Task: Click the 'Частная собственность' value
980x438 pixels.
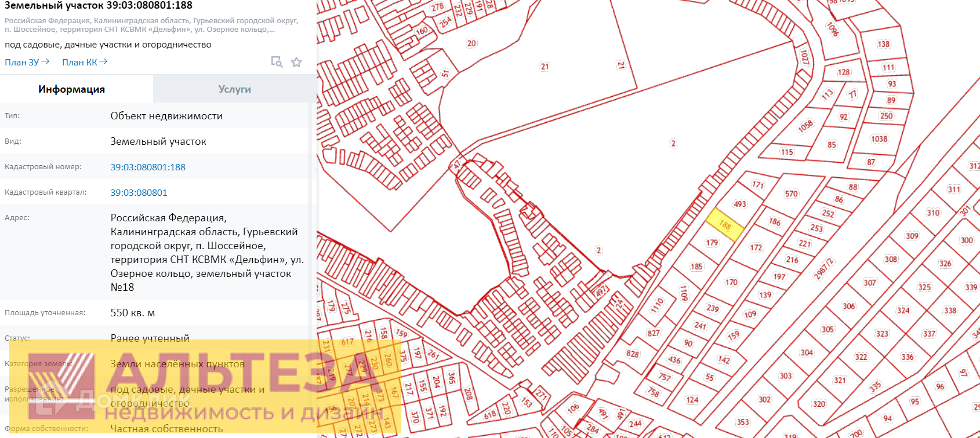Action: coord(166,429)
